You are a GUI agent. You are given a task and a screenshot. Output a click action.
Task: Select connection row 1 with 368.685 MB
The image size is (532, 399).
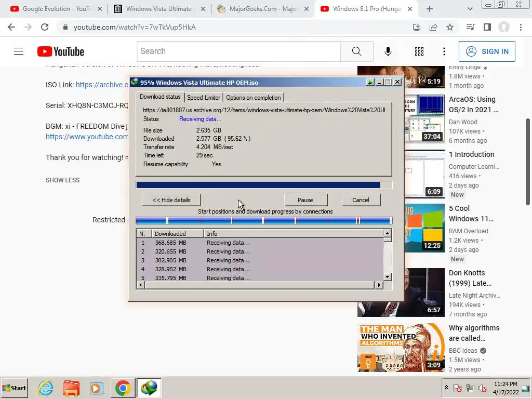pyautogui.click(x=260, y=243)
